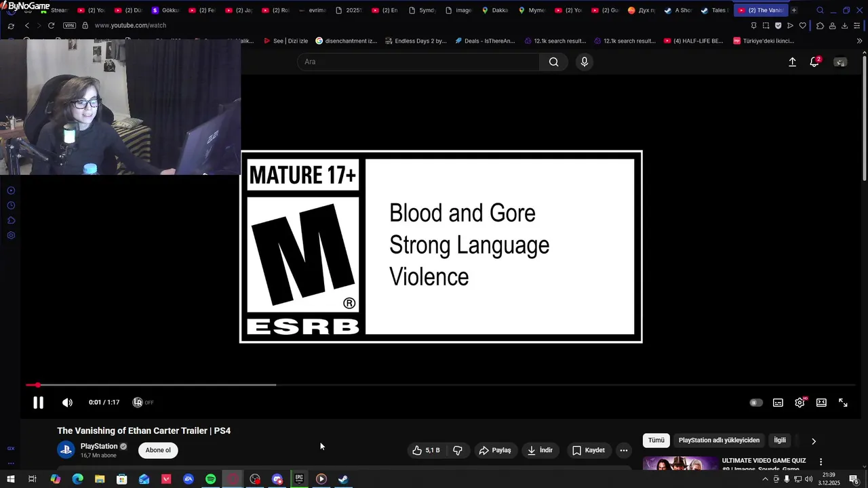This screenshot has width=868, height=488.
Task: Open the PlayStation channel name link
Action: (x=99, y=446)
